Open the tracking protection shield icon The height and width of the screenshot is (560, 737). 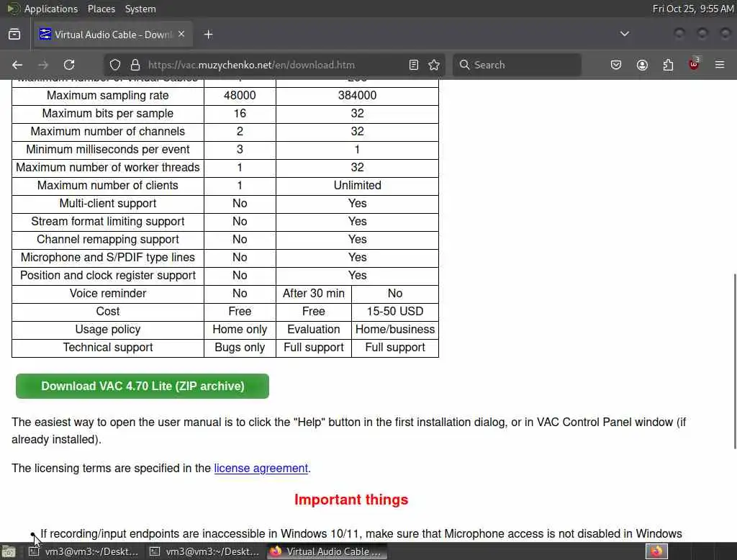pos(115,65)
